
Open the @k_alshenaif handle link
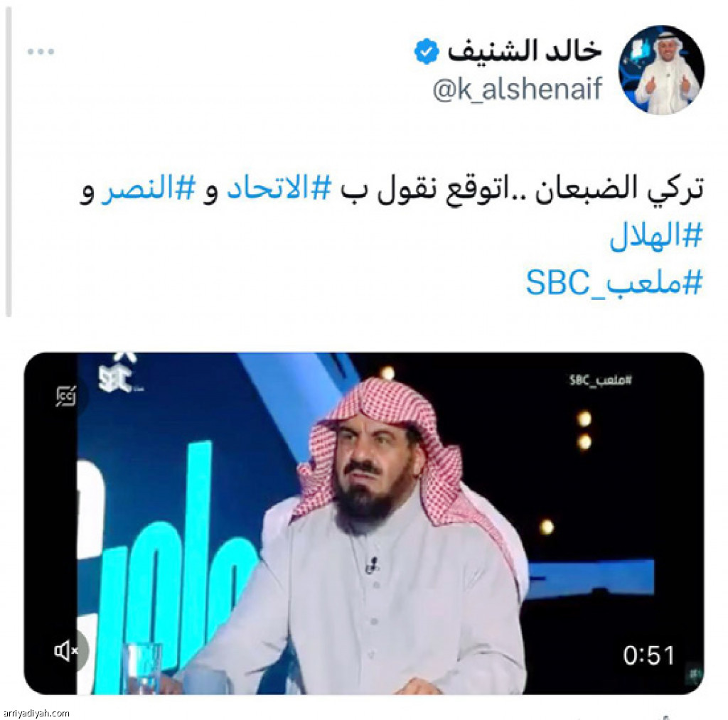518,89
